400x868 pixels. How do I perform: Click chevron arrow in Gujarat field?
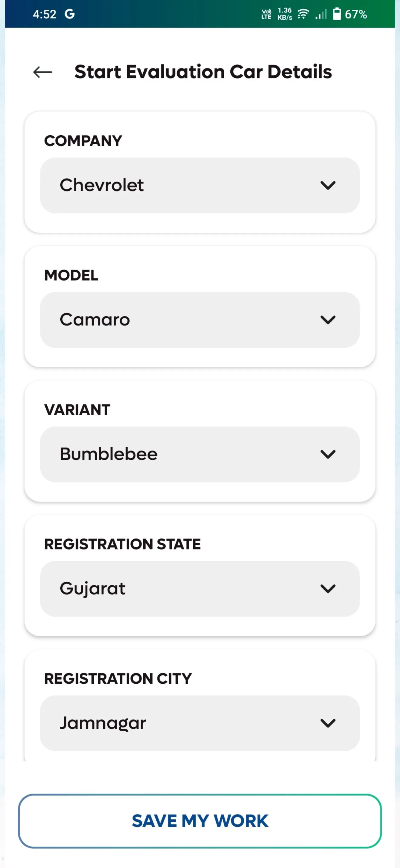point(328,589)
